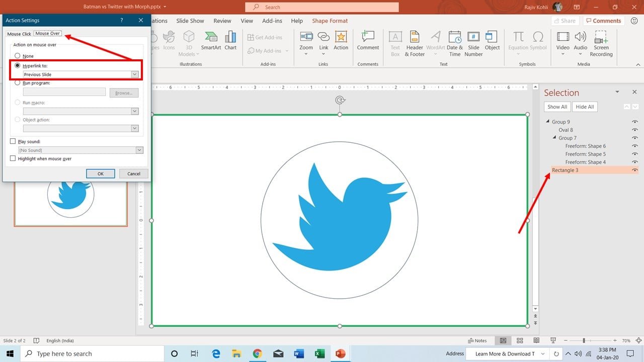Click Show All in Selection pane
The width and height of the screenshot is (644, 362).
557,107
